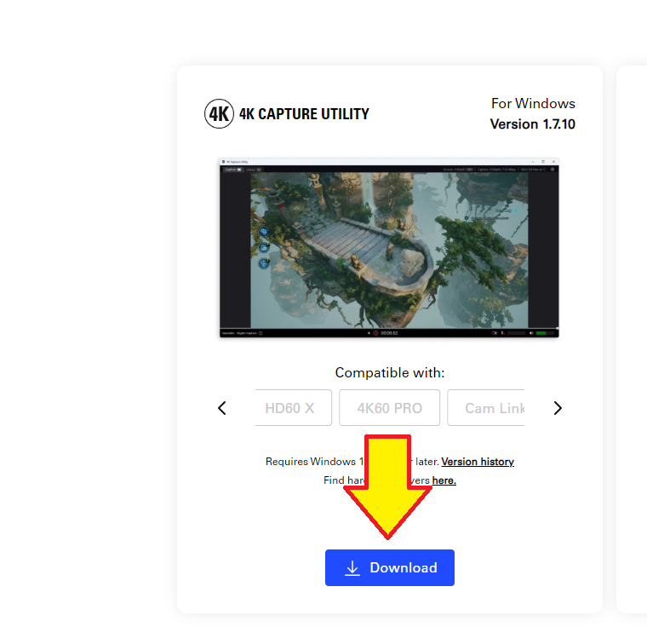Click the large yellow arrow graphic

pyautogui.click(x=388, y=483)
